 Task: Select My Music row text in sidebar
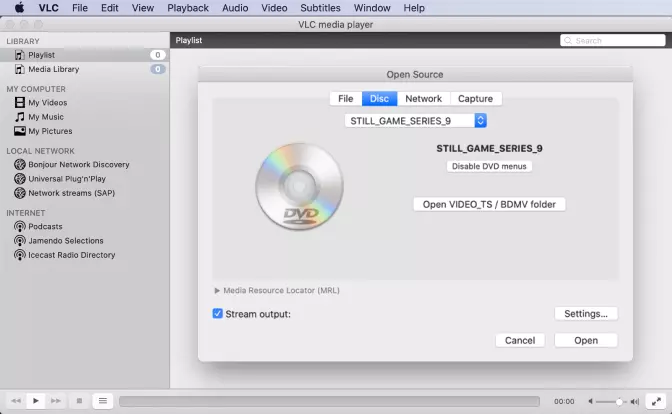pos(46,117)
